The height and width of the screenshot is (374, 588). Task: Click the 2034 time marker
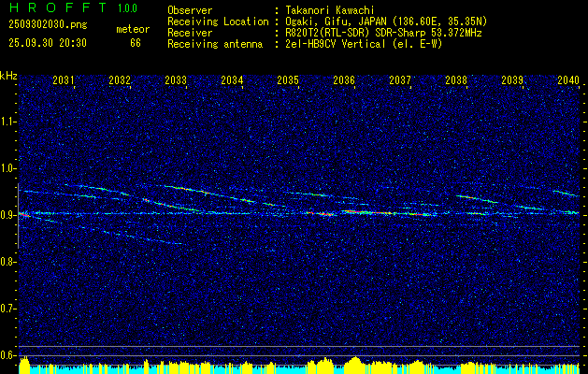(232, 79)
